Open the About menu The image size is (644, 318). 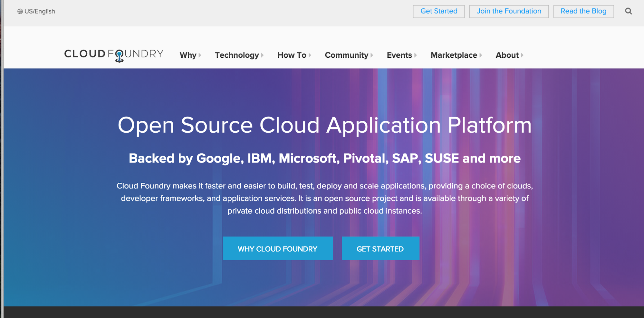point(507,55)
